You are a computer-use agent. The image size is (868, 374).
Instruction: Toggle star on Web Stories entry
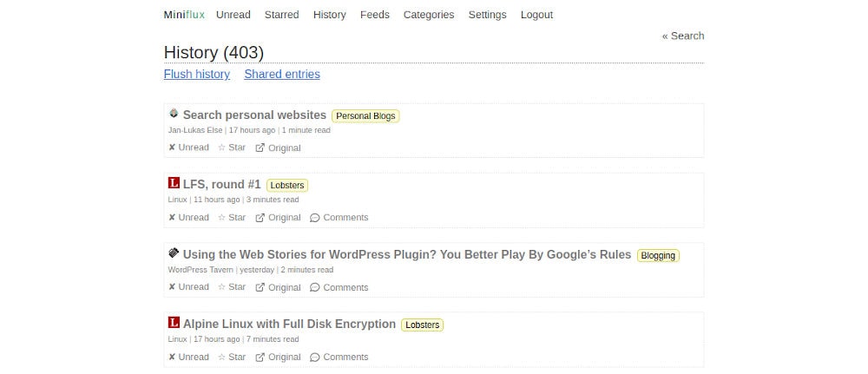[x=232, y=287]
